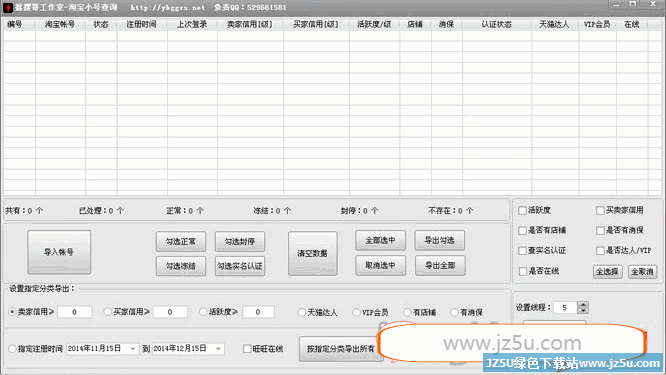The height and width of the screenshot is (375, 666).
Task: Select all rows with 全部选中
Action: (381, 240)
